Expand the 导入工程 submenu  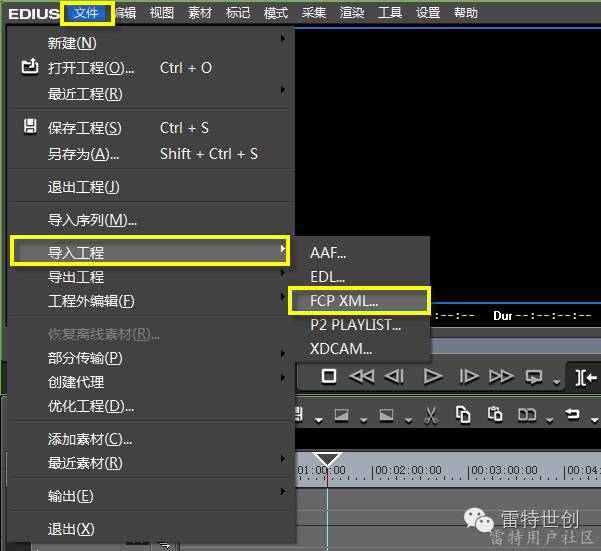coord(151,252)
